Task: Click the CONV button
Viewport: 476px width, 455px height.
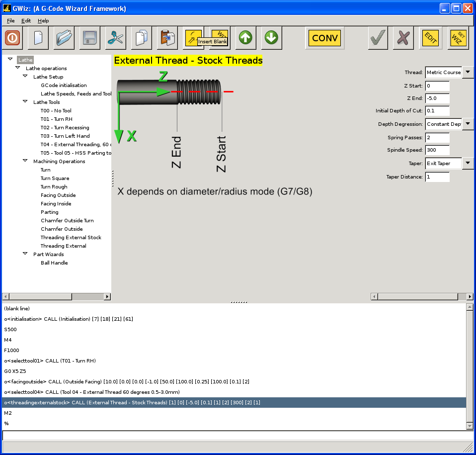Action: click(x=325, y=38)
